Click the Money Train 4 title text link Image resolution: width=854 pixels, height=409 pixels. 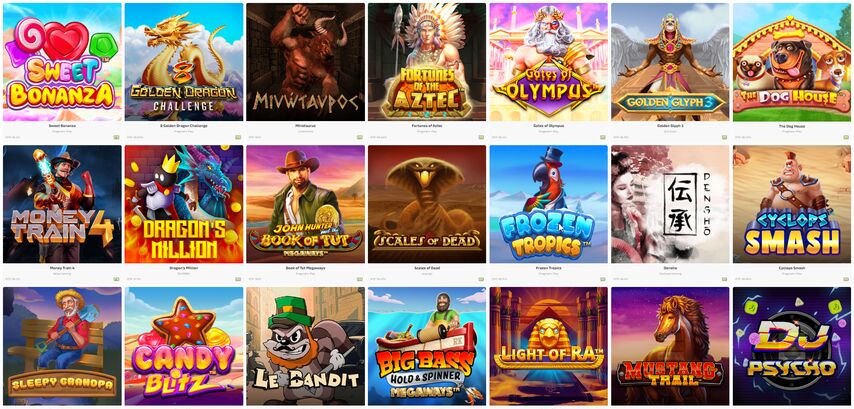point(62,268)
